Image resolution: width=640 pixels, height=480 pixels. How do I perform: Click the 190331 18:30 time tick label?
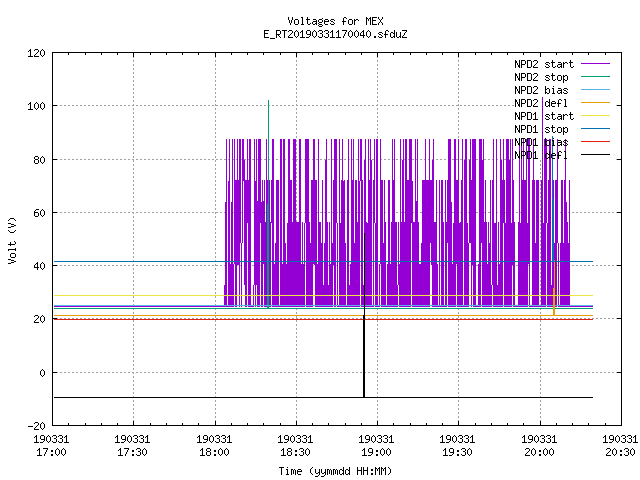[295, 446]
